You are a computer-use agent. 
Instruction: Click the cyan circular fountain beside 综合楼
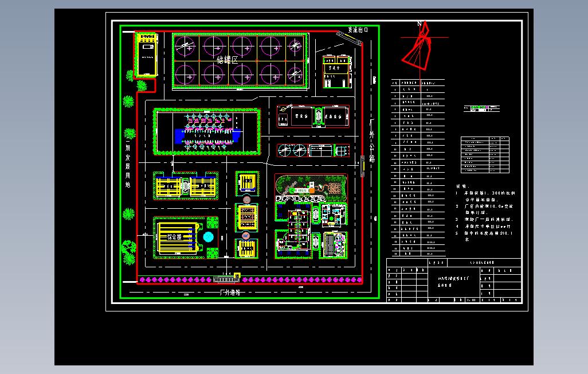[x=208, y=237]
